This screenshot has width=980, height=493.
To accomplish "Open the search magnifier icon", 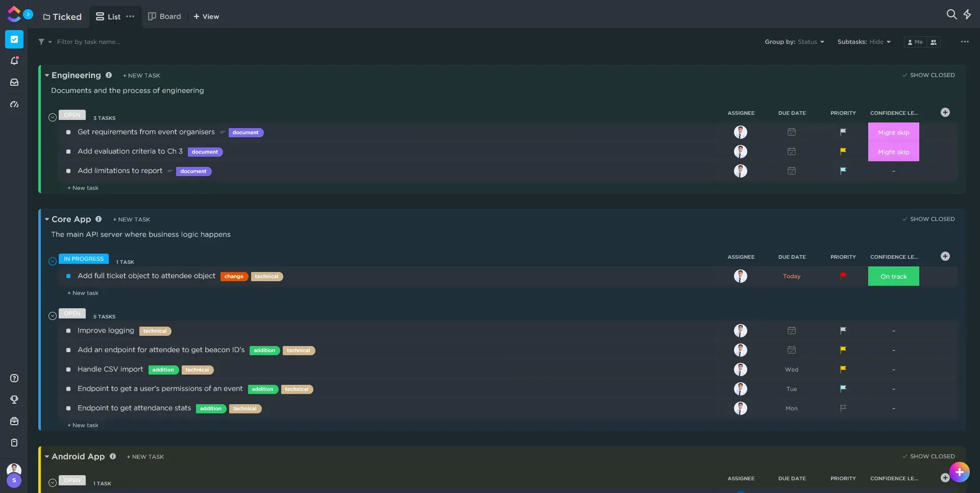I will [951, 14].
